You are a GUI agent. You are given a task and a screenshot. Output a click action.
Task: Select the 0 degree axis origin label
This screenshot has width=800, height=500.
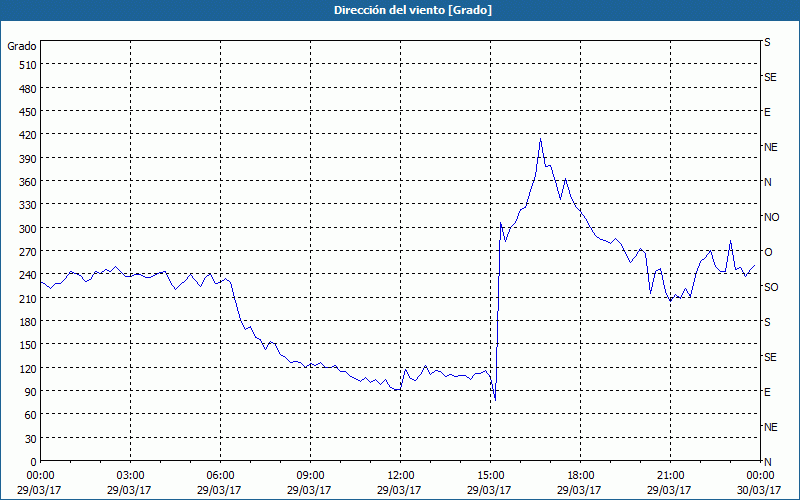tap(34, 462)
